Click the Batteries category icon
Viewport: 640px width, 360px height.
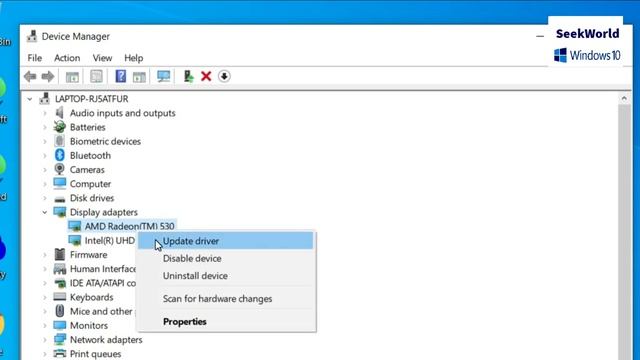[60, 127]
